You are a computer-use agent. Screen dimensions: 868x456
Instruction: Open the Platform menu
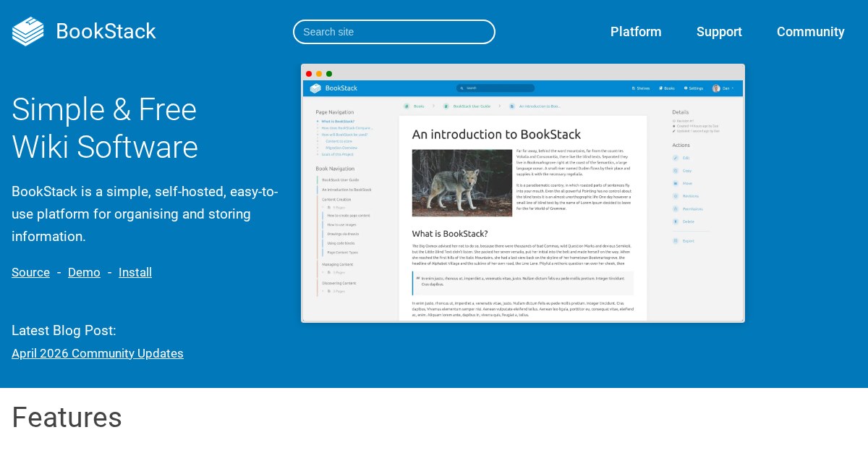tap(636, 32)
